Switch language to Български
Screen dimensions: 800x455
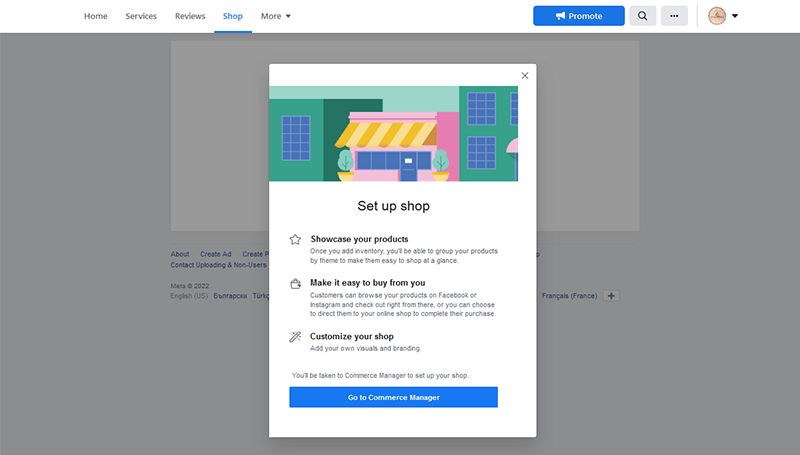[x=230, y=296]
